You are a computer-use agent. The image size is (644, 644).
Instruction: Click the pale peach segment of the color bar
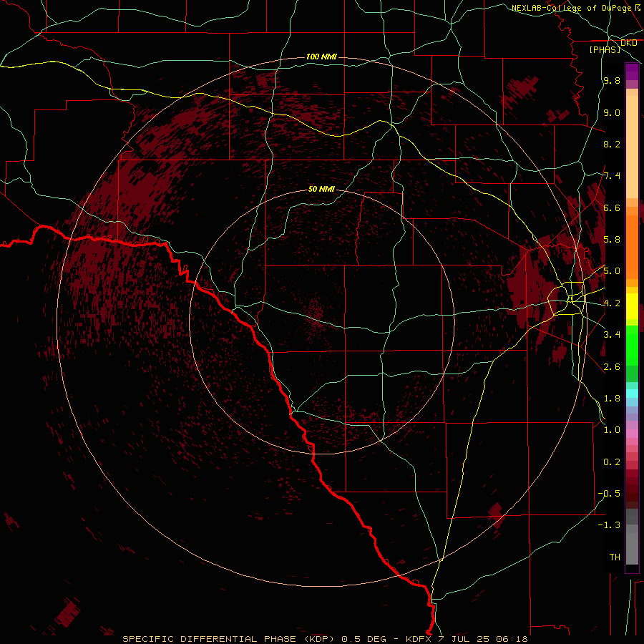point(632,147)
